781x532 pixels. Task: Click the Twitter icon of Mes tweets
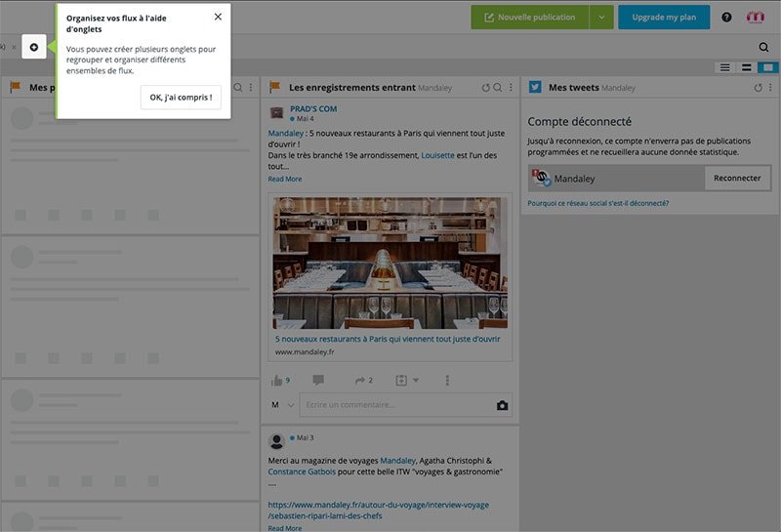pos(535,87)
